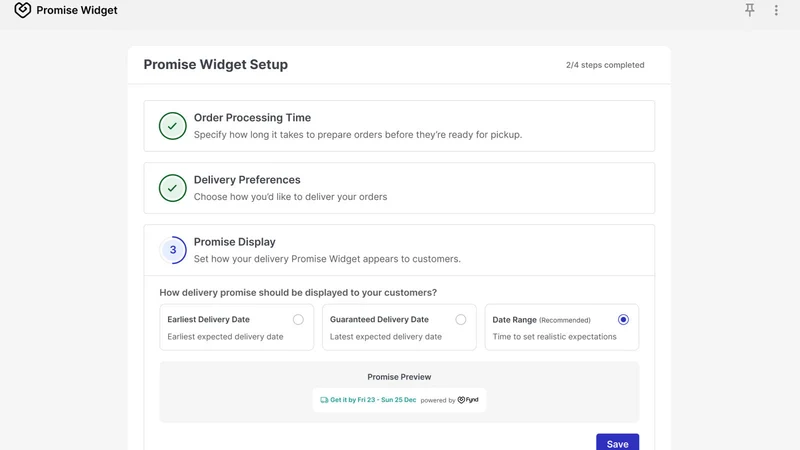Select the Guaranteed Delivery Date radio button
Screen dimensions: 800x450
tap(461, 319)
